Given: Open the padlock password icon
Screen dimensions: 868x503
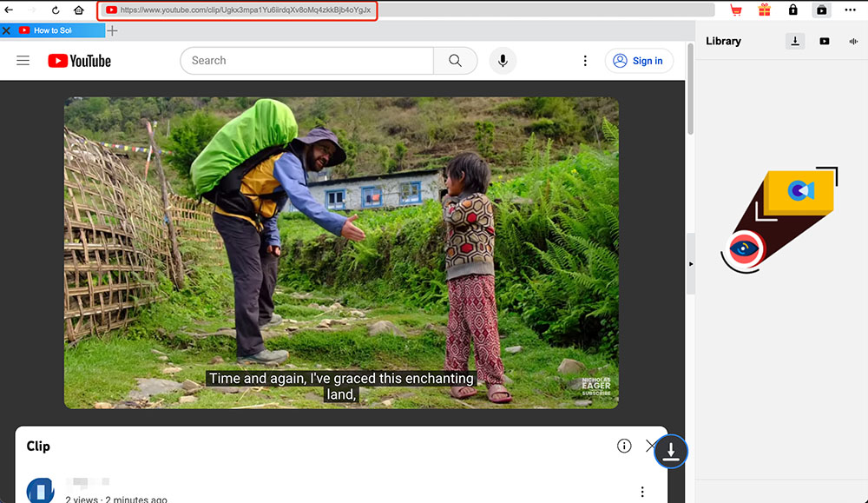Looking at the screenshot, I should coord(792,10).
